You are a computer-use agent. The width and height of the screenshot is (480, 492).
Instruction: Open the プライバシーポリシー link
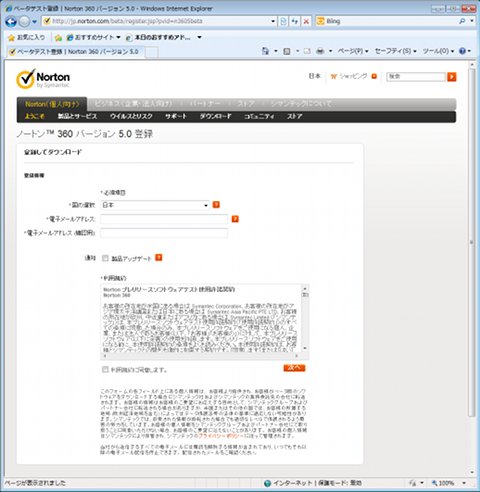point(221,436)
